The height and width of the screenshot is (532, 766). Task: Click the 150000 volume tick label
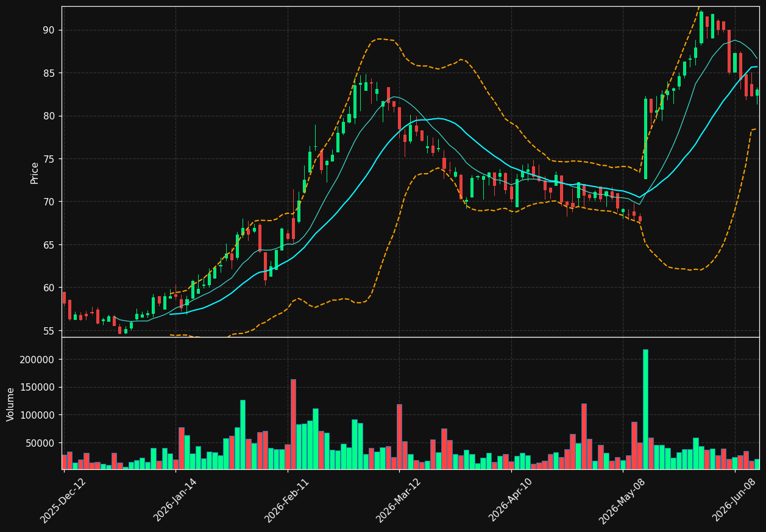coord(37,388)
